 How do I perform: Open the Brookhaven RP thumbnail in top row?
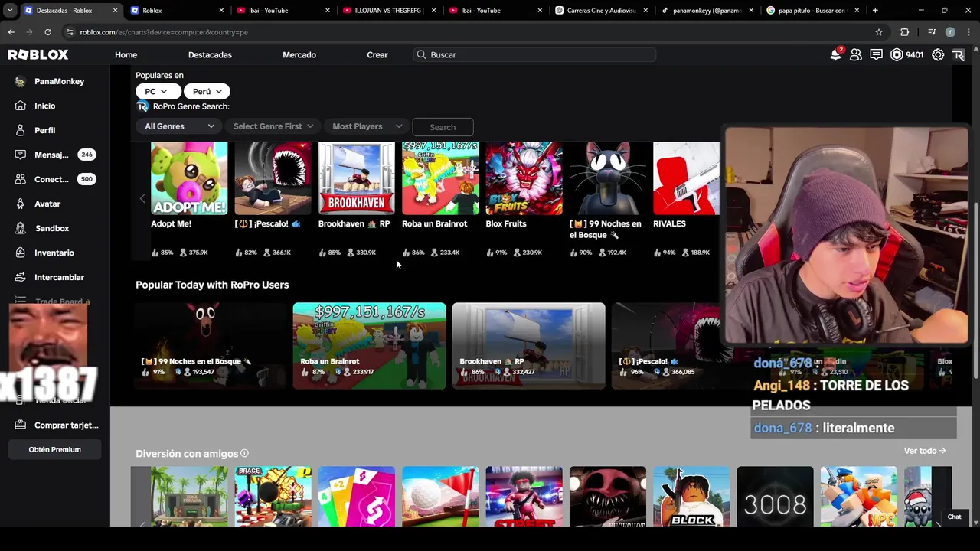click(357, 178)
